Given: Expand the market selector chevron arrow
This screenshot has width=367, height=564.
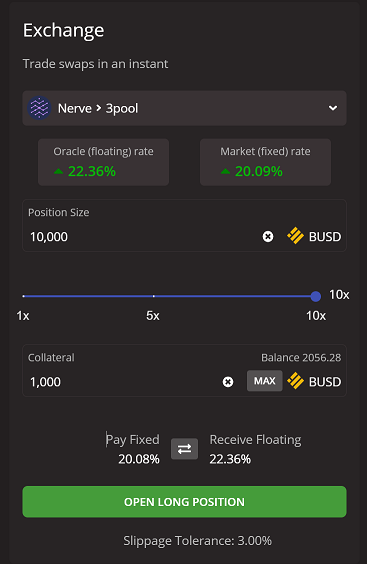Looking at the screenshot, I should (333, 108).
